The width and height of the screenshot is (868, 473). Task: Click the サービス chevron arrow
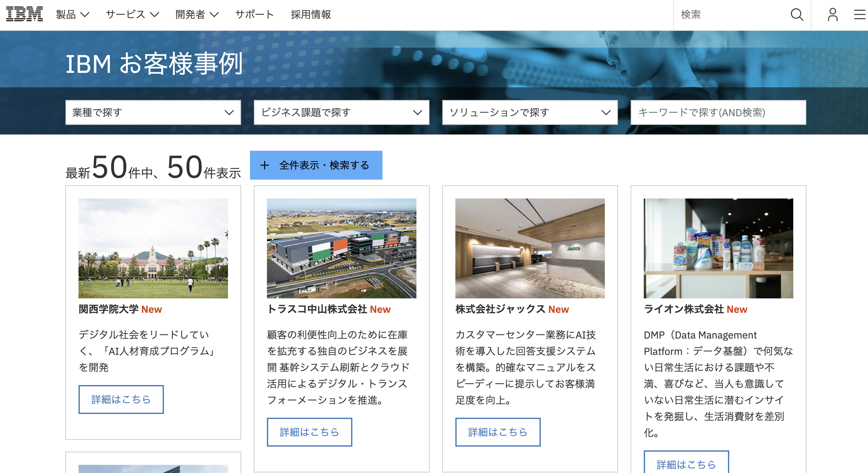(x=154, y=14)
